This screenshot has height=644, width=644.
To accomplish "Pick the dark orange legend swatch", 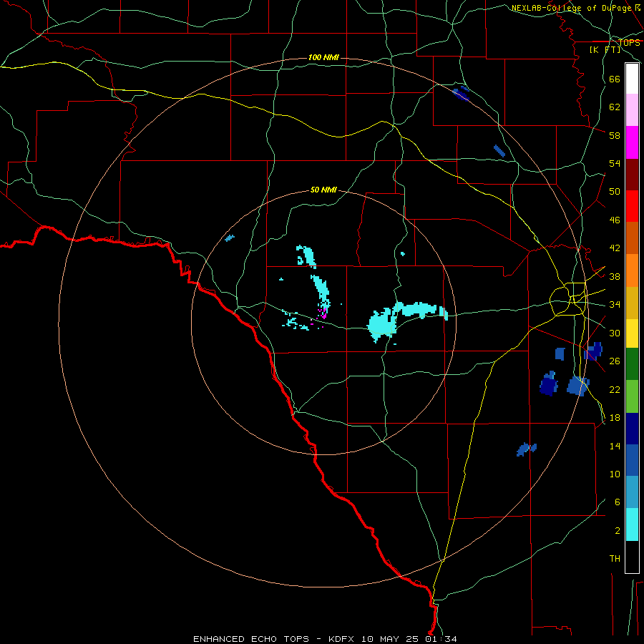I will click(x=632, y=238).
